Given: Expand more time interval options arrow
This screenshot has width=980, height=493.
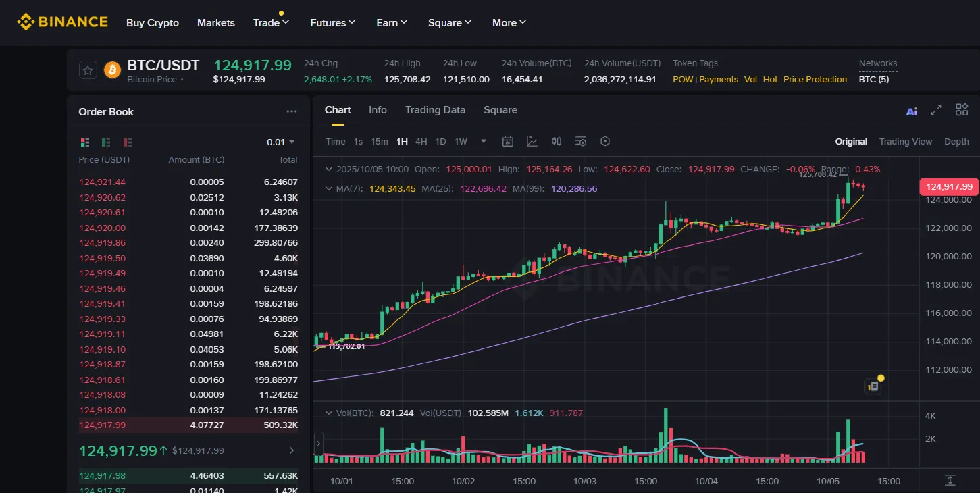Looking at the screenshot, I should [484, 141].
